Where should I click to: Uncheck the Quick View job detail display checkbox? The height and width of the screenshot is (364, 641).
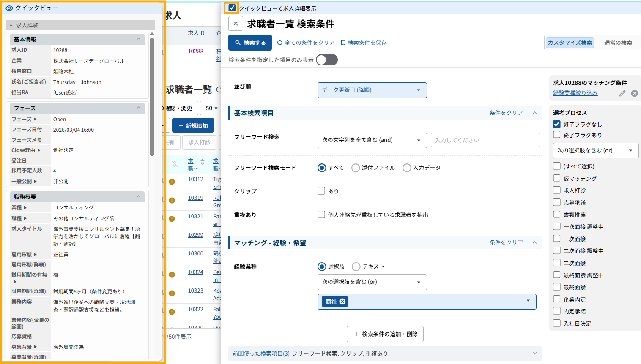232,8
